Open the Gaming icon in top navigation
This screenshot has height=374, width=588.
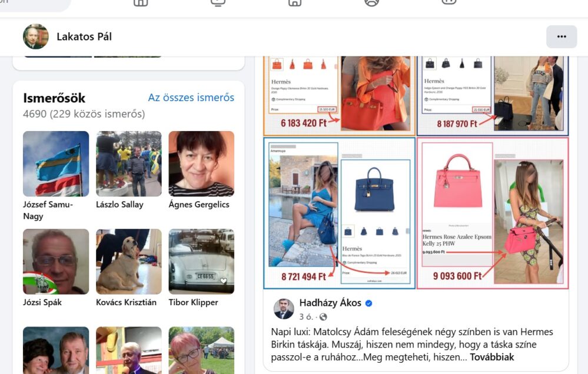(449, 2)
